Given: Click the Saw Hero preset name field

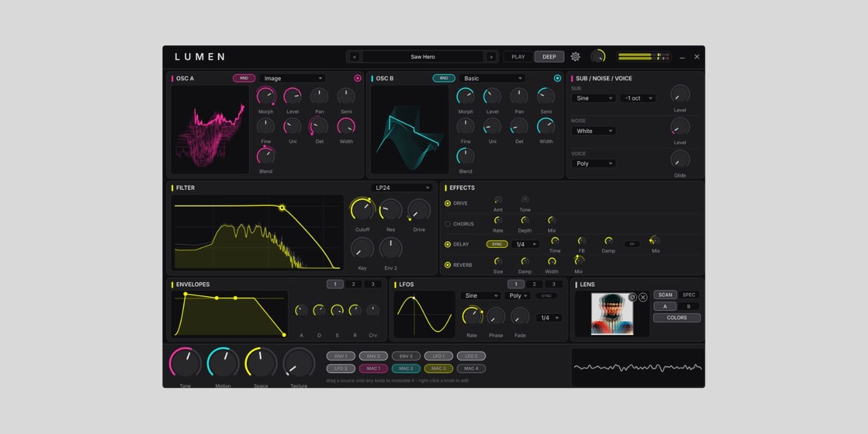Looking at the screenshot, I should 423,57.
